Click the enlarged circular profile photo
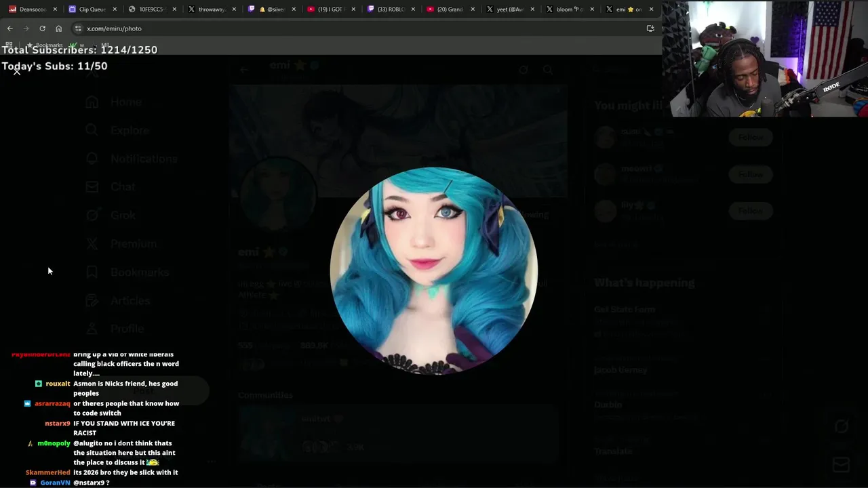The image size is (868, 488). (434, 271)
